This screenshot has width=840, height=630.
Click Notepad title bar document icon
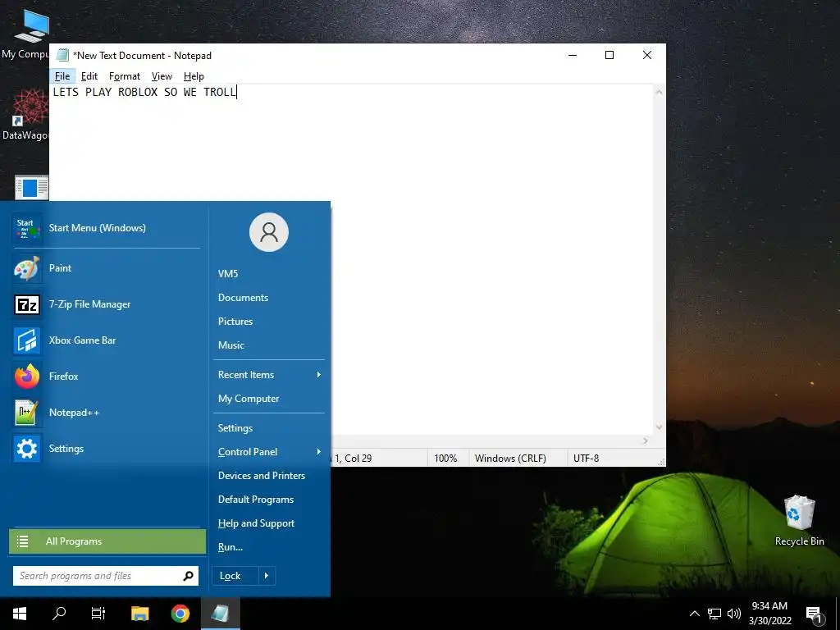(62, 55)
